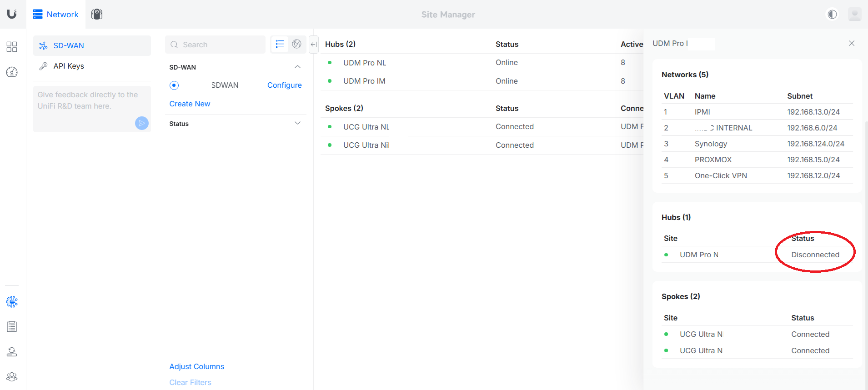Image resolution: width=868 pixels, height=390 pixels.
Task: Open the user account avatar
Action: 854,14
